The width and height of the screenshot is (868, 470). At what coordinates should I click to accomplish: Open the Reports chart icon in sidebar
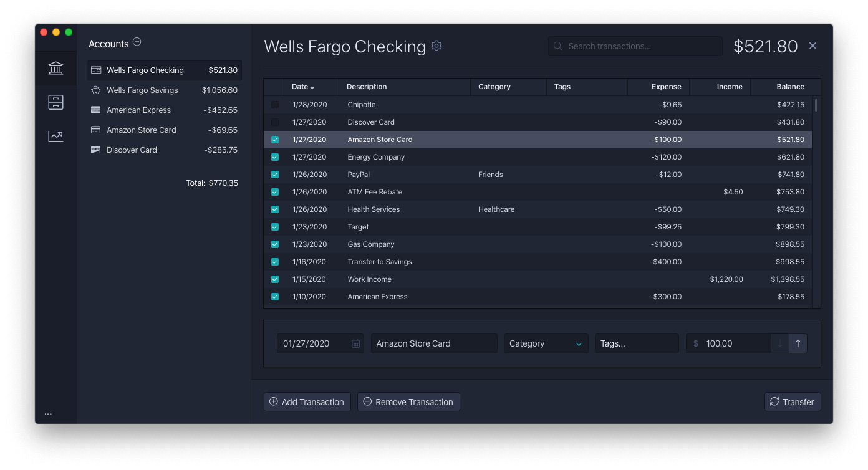point(55,136)
